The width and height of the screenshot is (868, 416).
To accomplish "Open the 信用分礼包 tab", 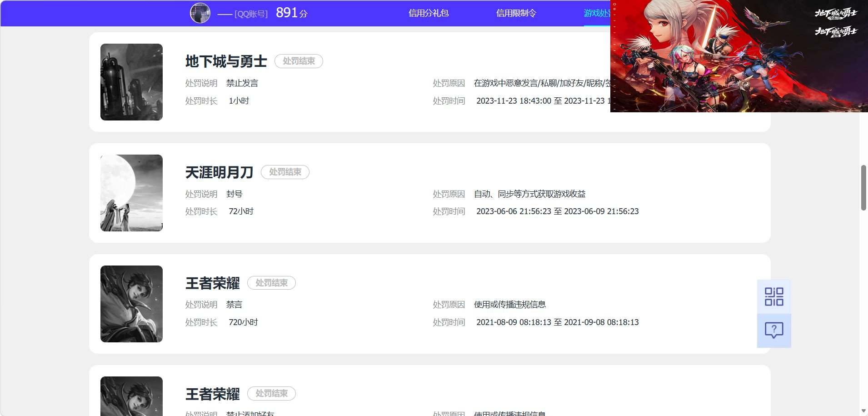I will coord(428,13).
